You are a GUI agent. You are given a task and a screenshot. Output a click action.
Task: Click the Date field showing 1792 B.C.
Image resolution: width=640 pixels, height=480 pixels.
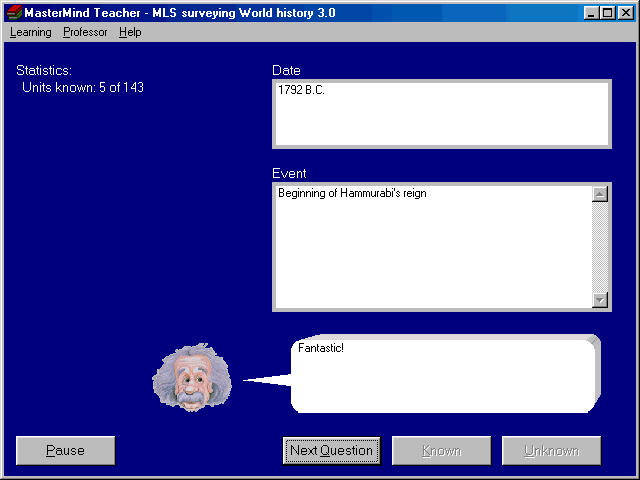tap(442, 114)
